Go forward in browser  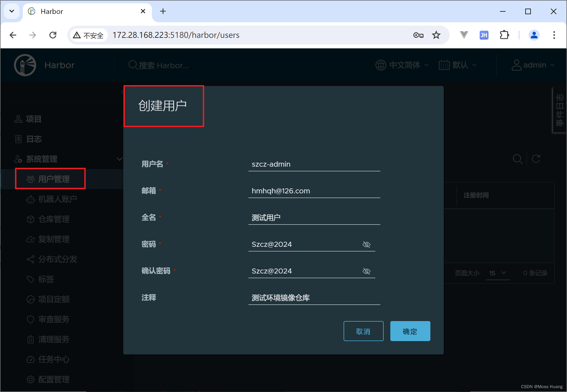tap(33, 35)
